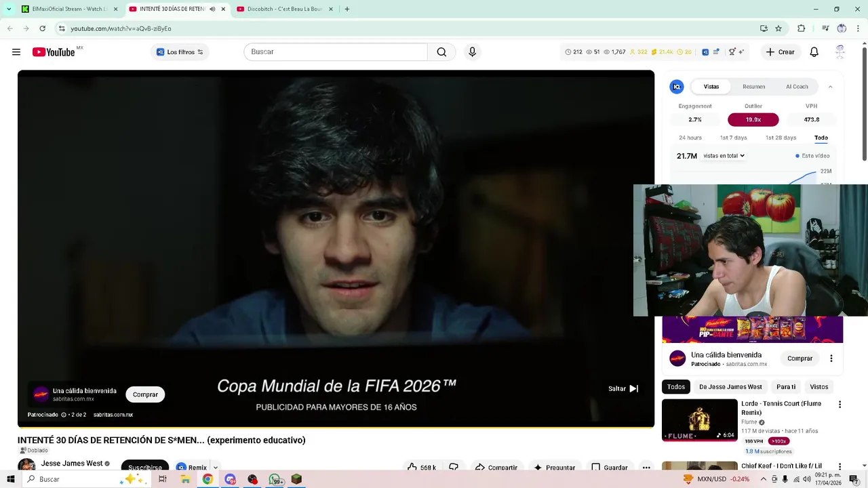The width and height of the screenshot is (868, 488).
Task: Click the sparkle AI icon in the stats bar
Action: 741,52
